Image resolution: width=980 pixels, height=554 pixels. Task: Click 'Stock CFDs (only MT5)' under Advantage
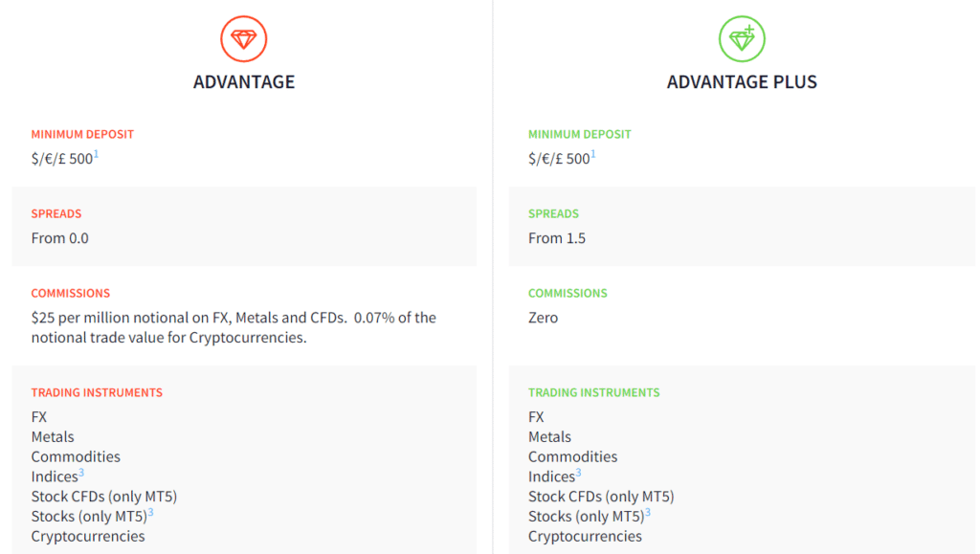pos(104,497)
